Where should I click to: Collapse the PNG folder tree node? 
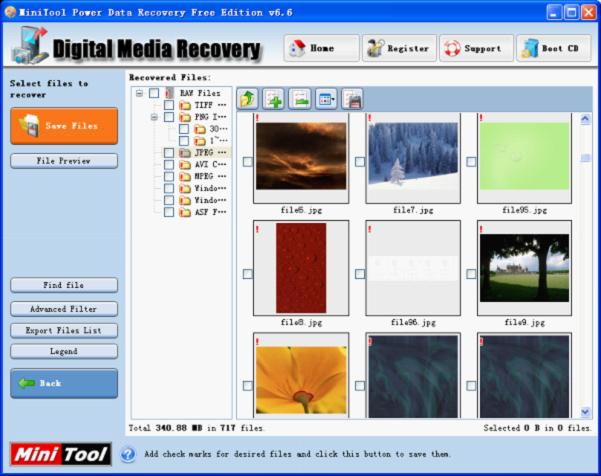point(154,117)
